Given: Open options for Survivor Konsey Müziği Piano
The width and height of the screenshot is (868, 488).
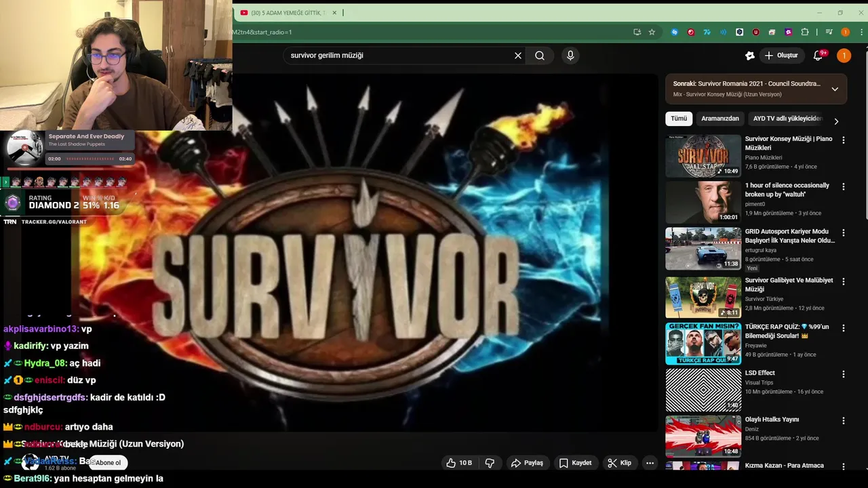Looking at the screenshot, I should click(x=844, y=140).
